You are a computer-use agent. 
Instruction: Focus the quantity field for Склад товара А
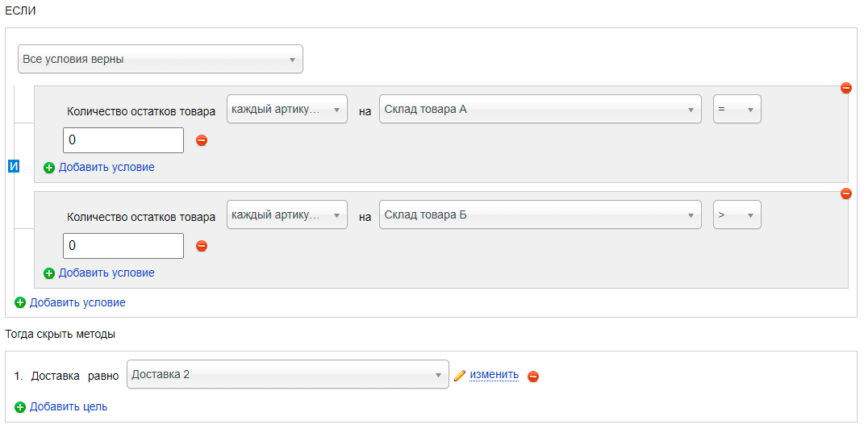(123, 140)
